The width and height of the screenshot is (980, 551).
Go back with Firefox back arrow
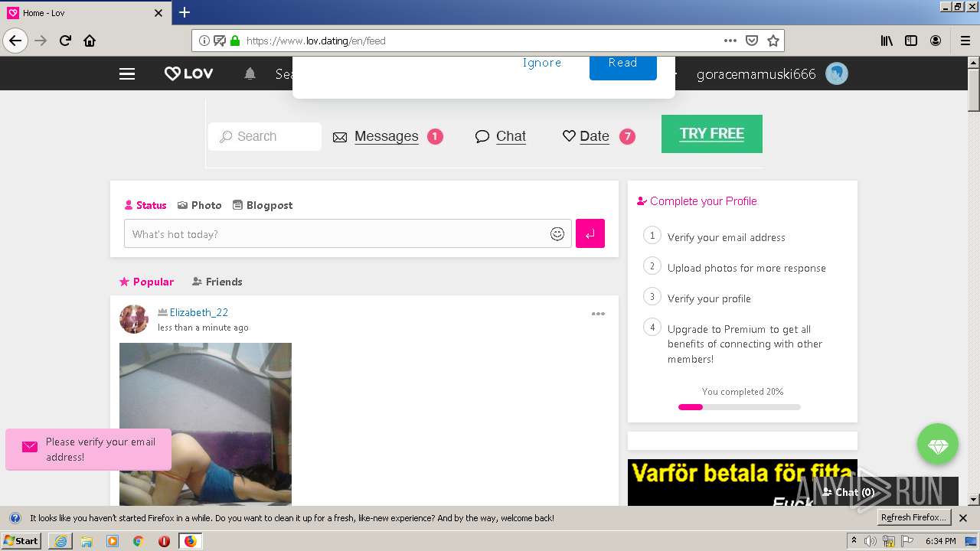click(x=15, y=41)
